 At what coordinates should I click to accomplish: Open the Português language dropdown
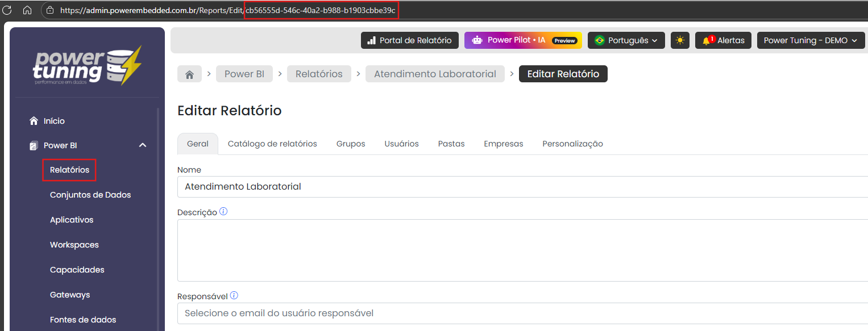coord(626,40)
